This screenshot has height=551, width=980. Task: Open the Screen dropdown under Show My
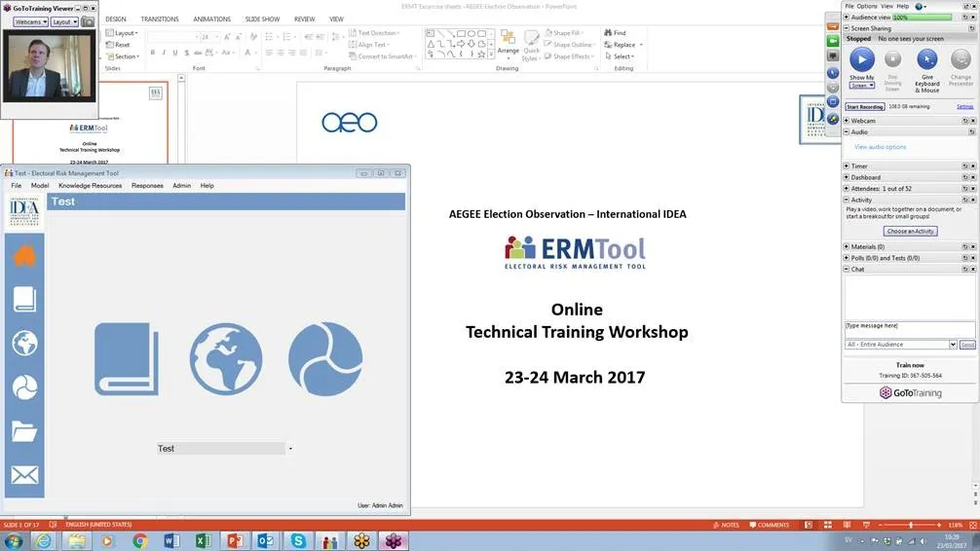point(862,86)
